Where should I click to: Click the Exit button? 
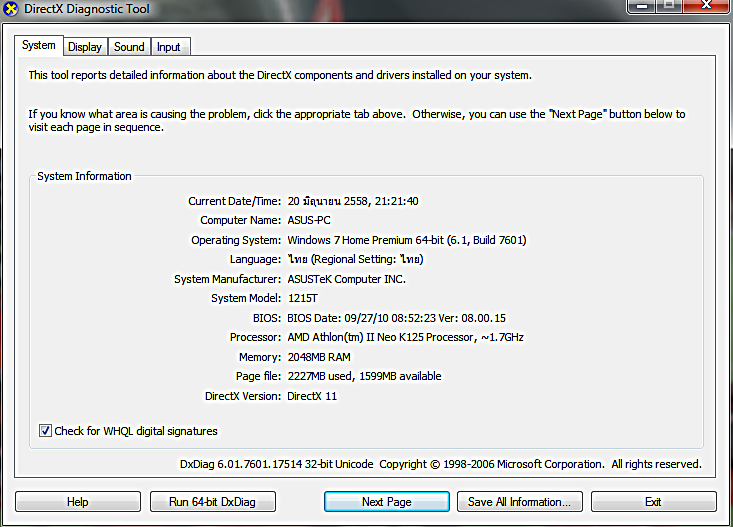point(654,502)
